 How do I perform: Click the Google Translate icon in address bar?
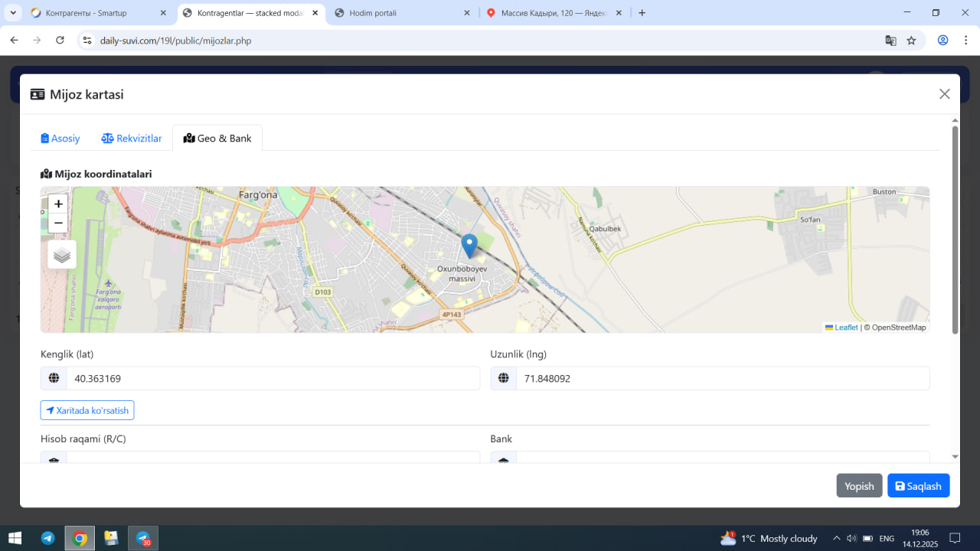890,41
